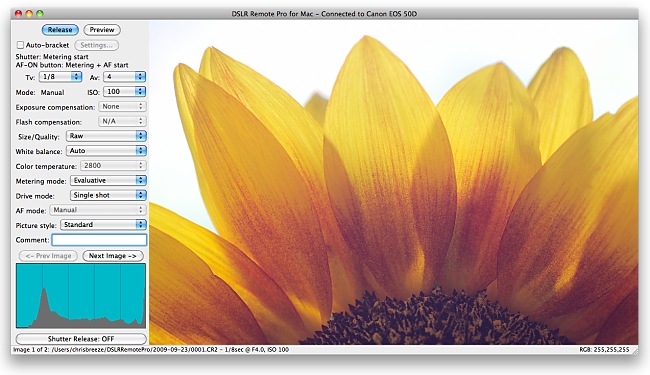Open the AF mode dropdown

pyautogui.click(x=98, y=210)
